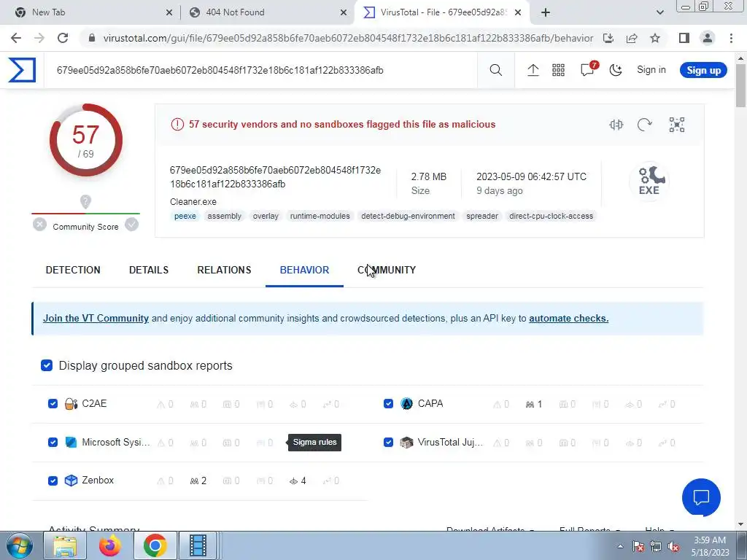Open the Chrome profile avatar icon
Viewport: 747px width, 560px height.
[708, 38]
